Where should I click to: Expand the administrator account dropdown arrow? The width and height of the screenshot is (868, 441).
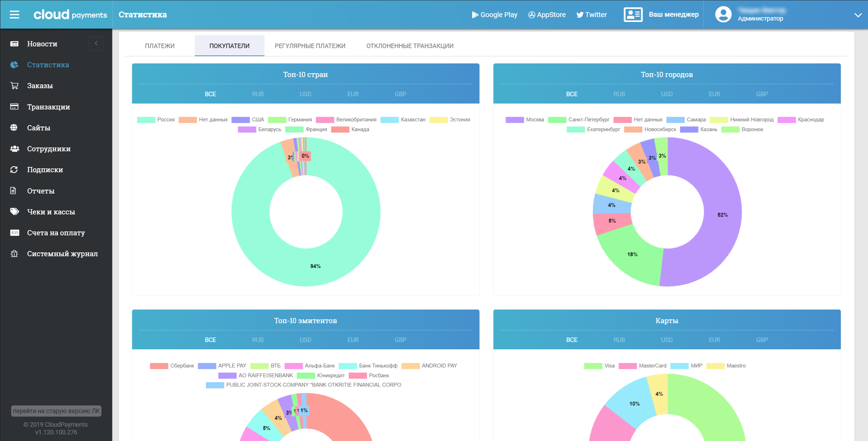[858, 15]
